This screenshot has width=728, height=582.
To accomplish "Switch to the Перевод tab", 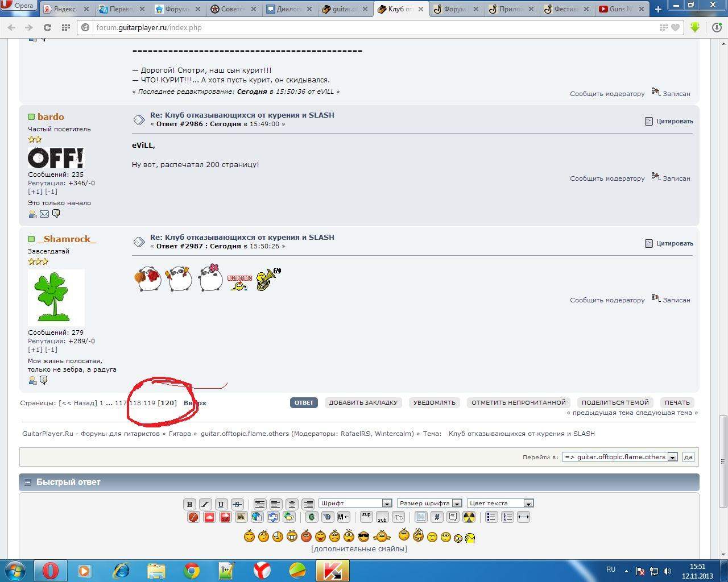I will point(122,9).
